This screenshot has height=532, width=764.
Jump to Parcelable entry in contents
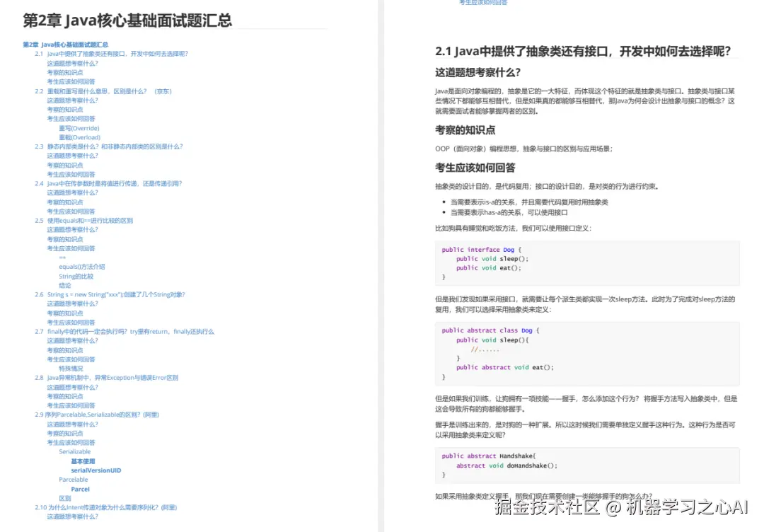coord(73,480)
